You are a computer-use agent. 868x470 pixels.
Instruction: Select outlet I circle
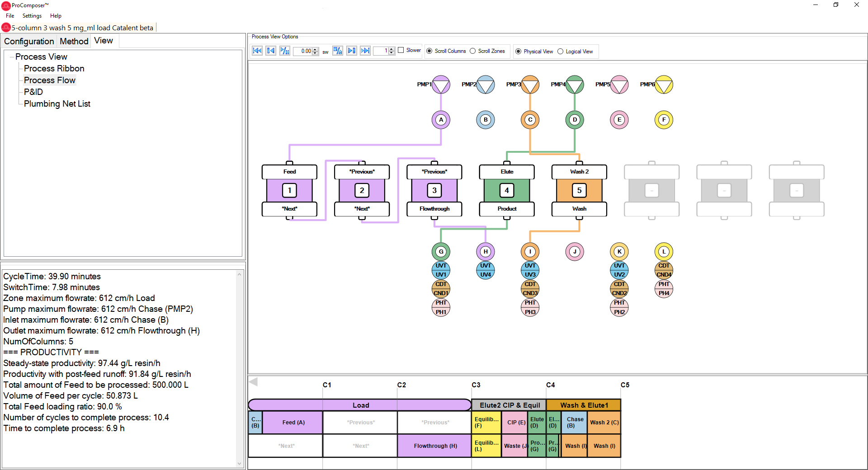pyautogui.click(x=530, y=252)
